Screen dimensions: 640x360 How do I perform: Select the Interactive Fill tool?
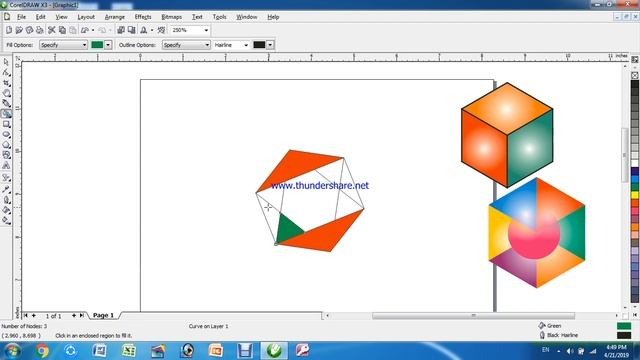[x=6, y=220]
